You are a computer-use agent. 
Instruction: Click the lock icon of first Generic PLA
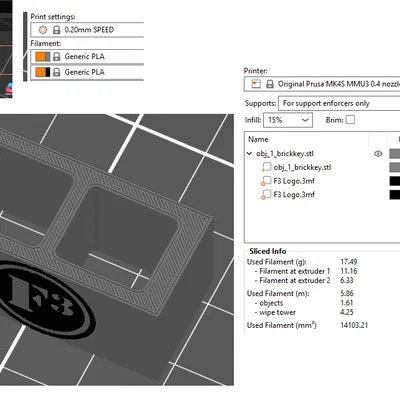click(x=57, y=56)
